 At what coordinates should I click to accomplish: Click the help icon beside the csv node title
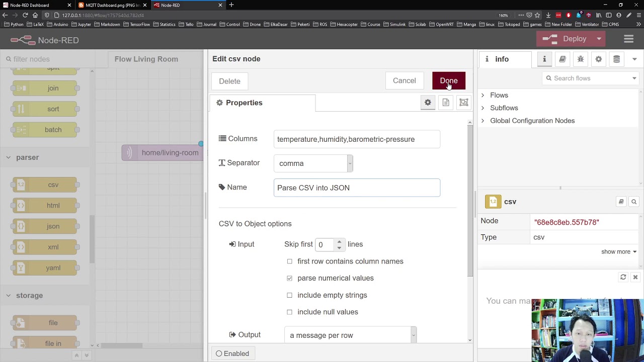621,202
